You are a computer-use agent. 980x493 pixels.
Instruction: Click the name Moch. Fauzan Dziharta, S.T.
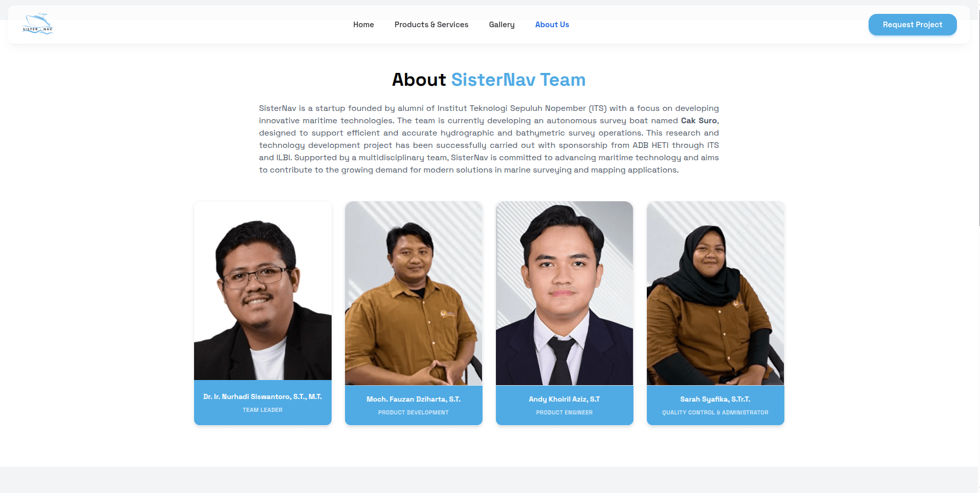(414, 399)
